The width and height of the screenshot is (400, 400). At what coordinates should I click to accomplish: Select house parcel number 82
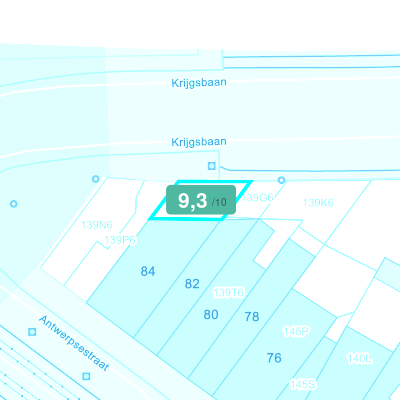point(192,284)
